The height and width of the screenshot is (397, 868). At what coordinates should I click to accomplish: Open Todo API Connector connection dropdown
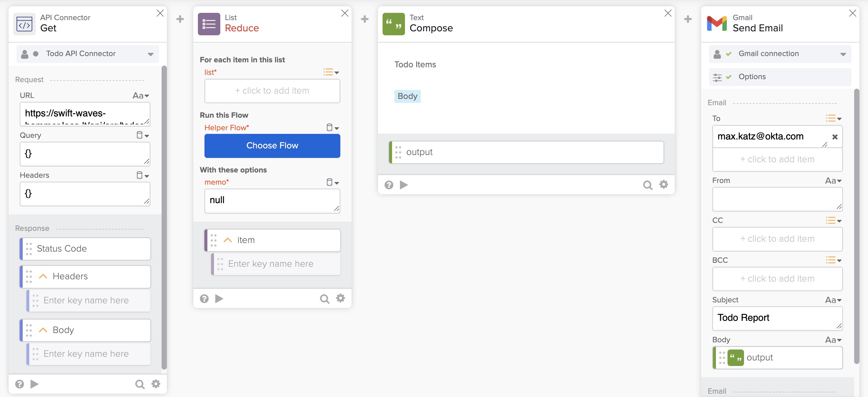point(151,54)
